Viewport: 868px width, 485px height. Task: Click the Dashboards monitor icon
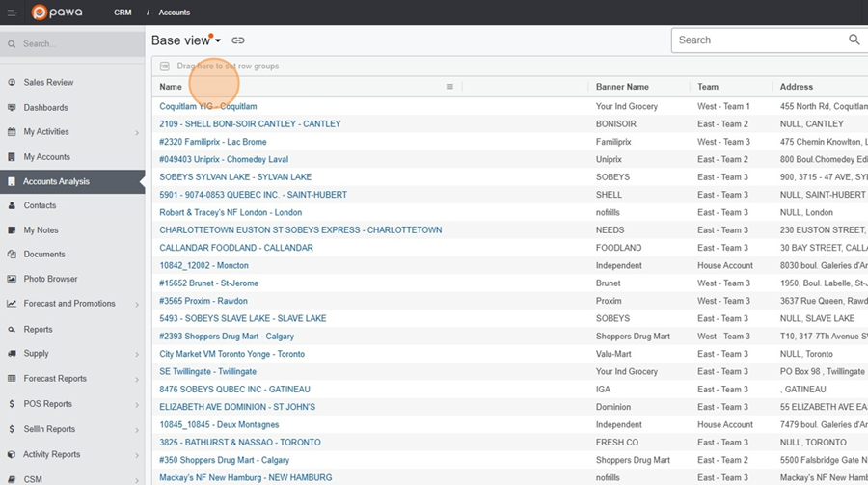coord(12,107)
